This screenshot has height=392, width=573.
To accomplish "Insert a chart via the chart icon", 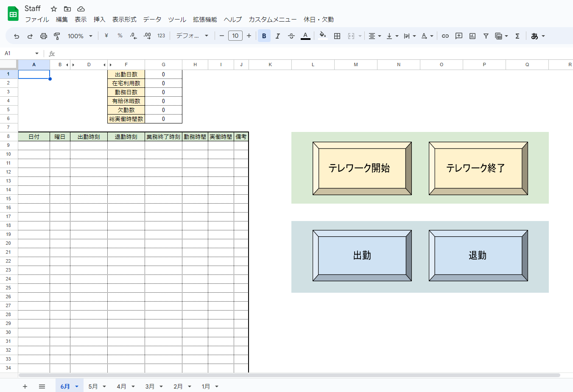I will pos(472,36).
